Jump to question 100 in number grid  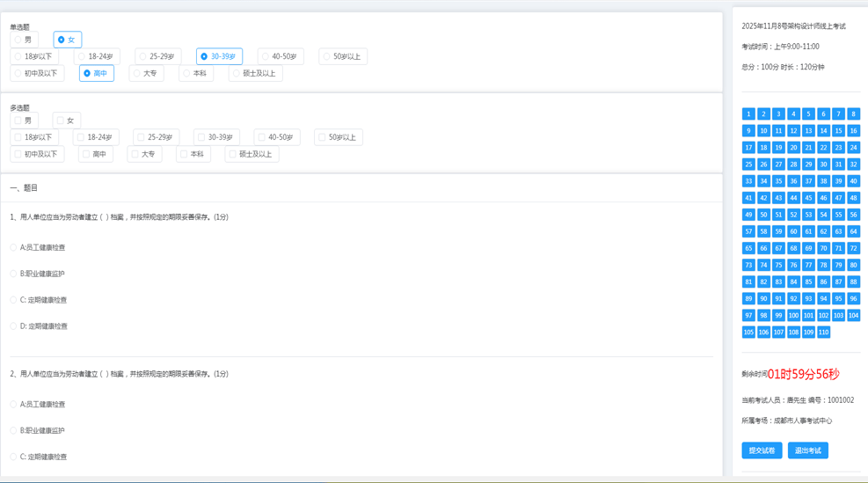click(793, 315)
